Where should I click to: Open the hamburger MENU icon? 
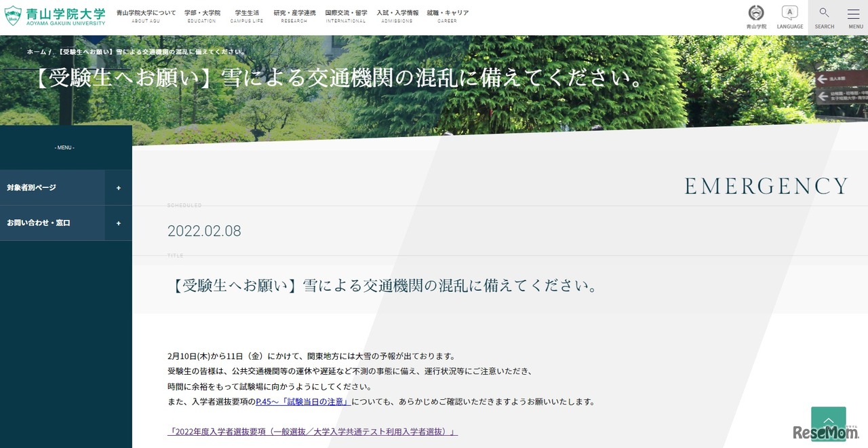tap(854, 17)
